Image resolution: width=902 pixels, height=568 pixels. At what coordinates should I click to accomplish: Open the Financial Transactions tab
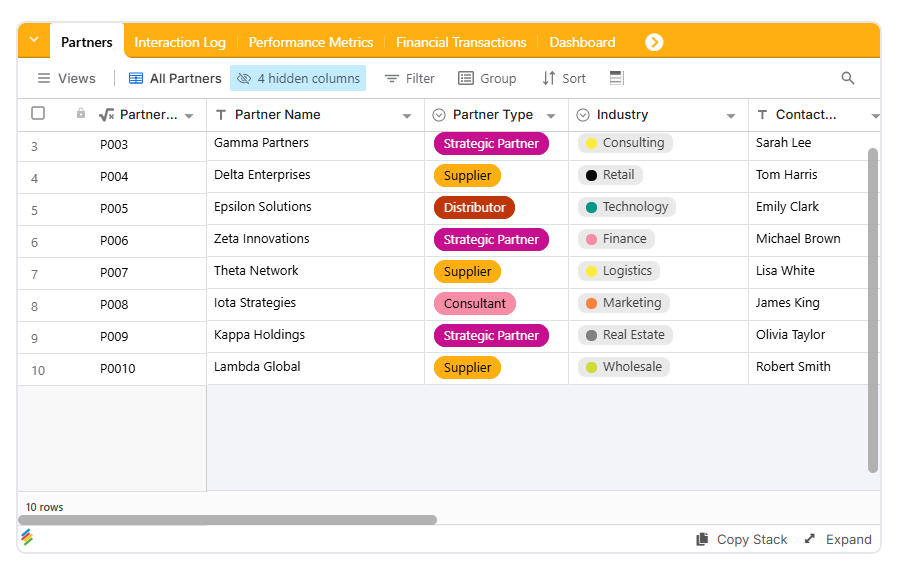click(461, 42)
